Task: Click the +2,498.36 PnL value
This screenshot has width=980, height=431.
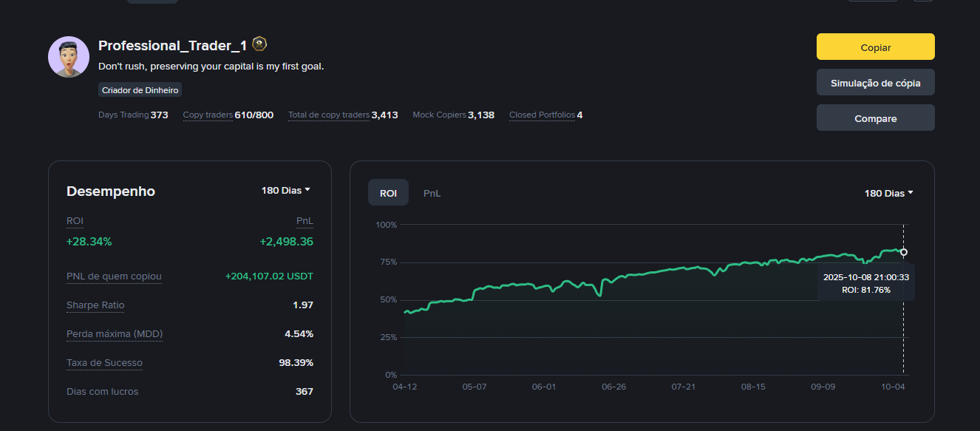Action: click(286, 242)
